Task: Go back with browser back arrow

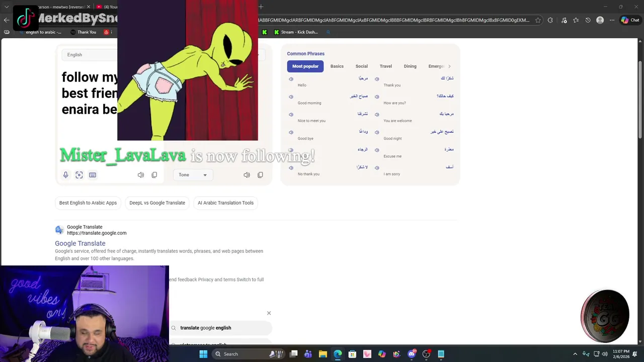Action: [7, 20]
